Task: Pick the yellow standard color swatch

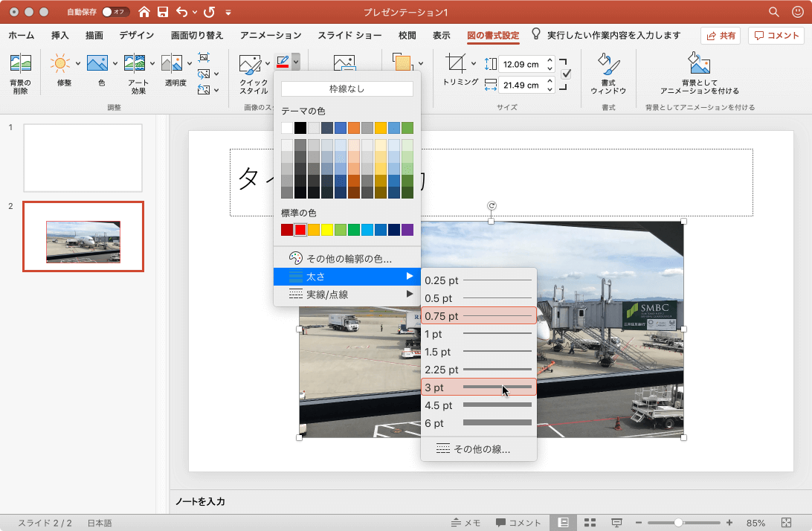Action: [327, 230]
